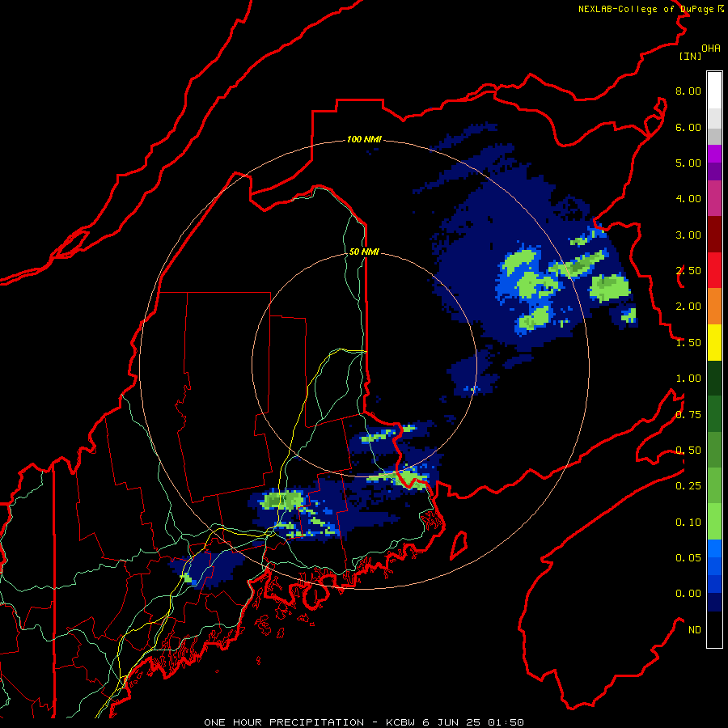Click the [IN] units label
Image resolution: width=728 pixels, height=728 pixels.
coord(690,56)
